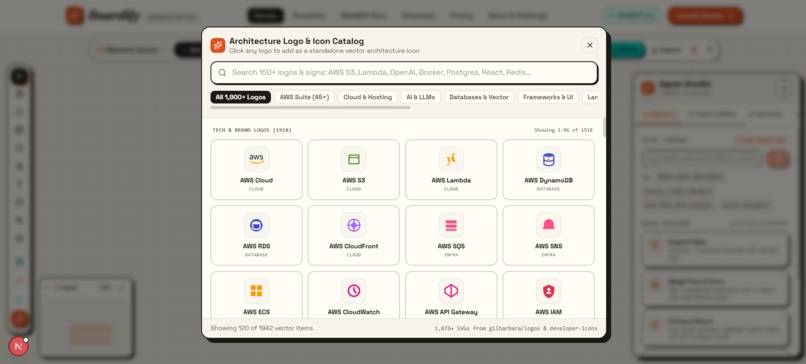The width and height of the screenshot is (806, 364).
Task: Click the filter chips horizontal scrollbar
Action: coord(310,107)
